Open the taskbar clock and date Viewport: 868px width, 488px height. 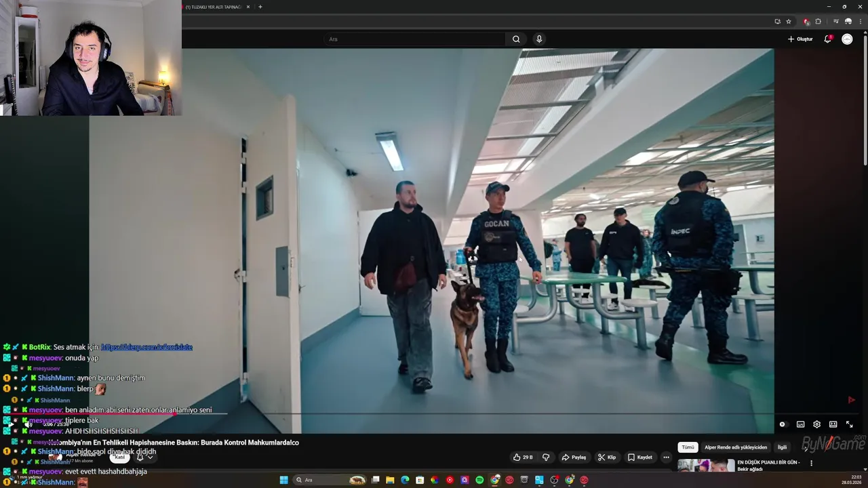pos(852,479)
